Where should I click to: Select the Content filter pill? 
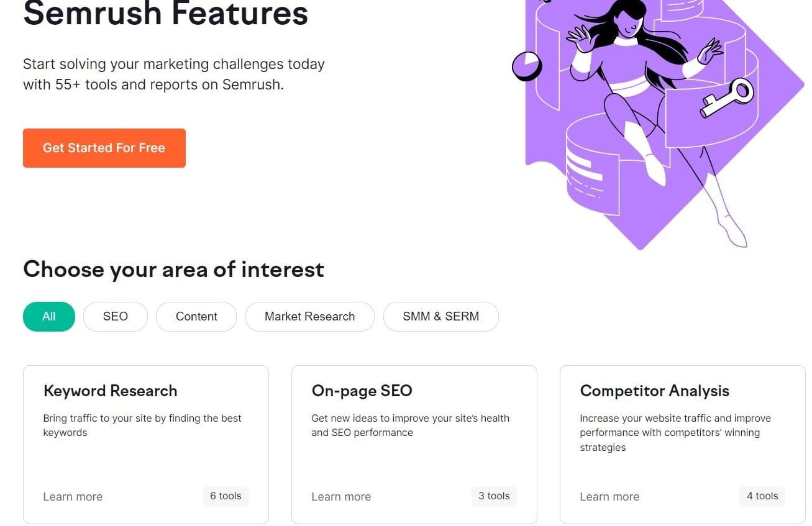(x=196, y=317)
